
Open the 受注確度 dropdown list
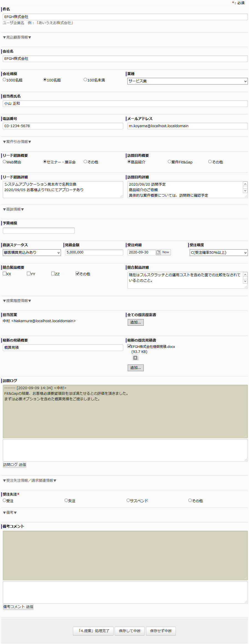click(218, 253)
